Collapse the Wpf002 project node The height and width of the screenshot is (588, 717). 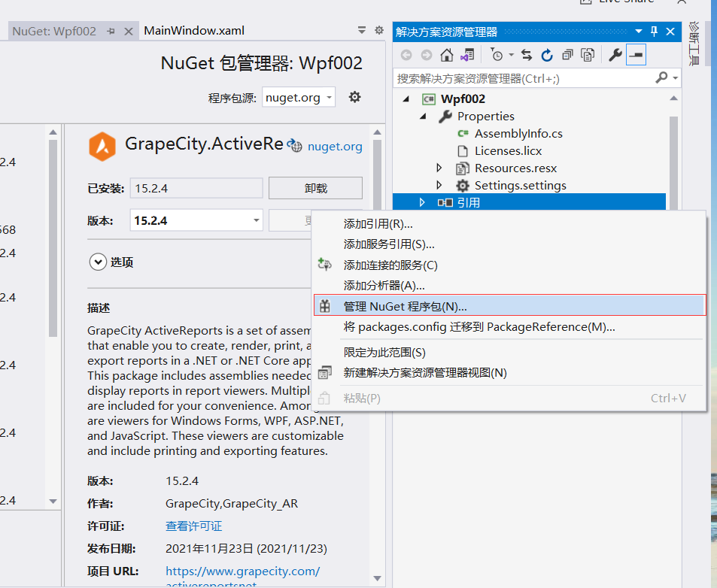coord(406,99)
